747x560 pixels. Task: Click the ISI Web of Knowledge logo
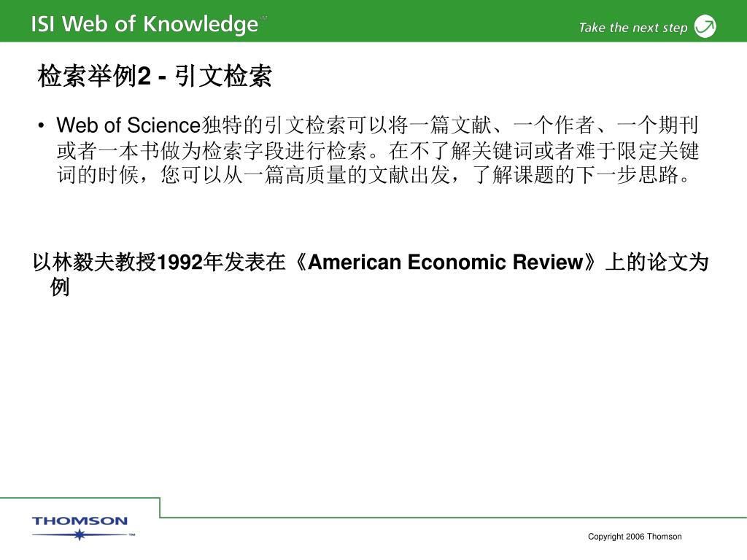pyautogui.click(x=149, y=24)
